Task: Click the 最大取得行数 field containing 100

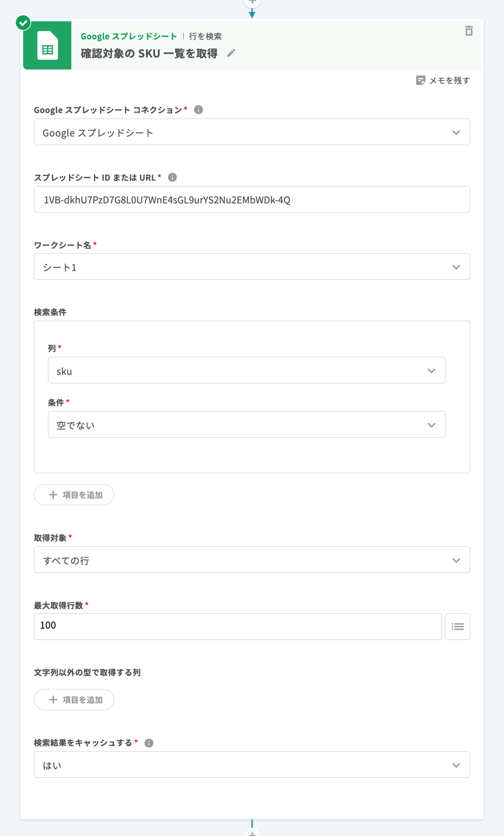Action: (237, 626)
